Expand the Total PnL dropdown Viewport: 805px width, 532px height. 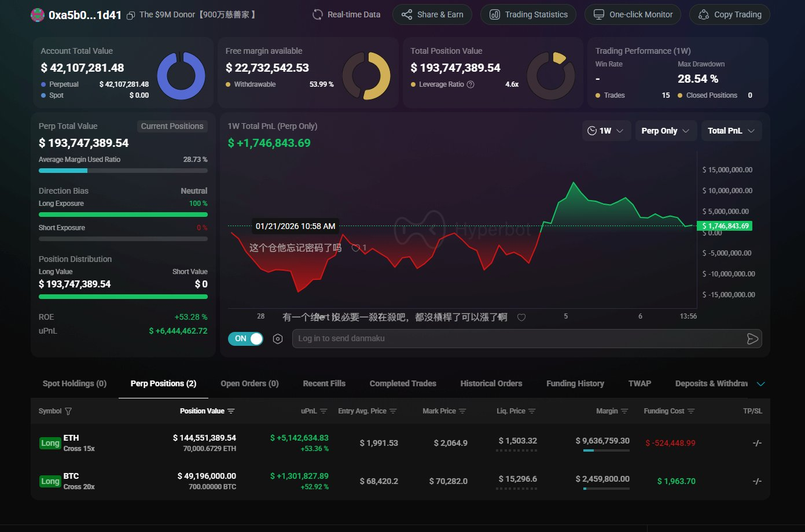click(731, 131)
